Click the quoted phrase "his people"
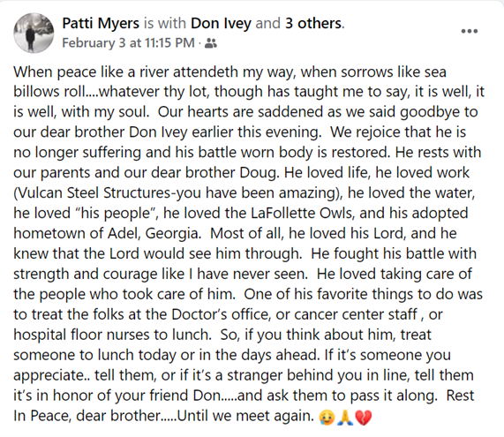504x437 pixels. [117, 213]
